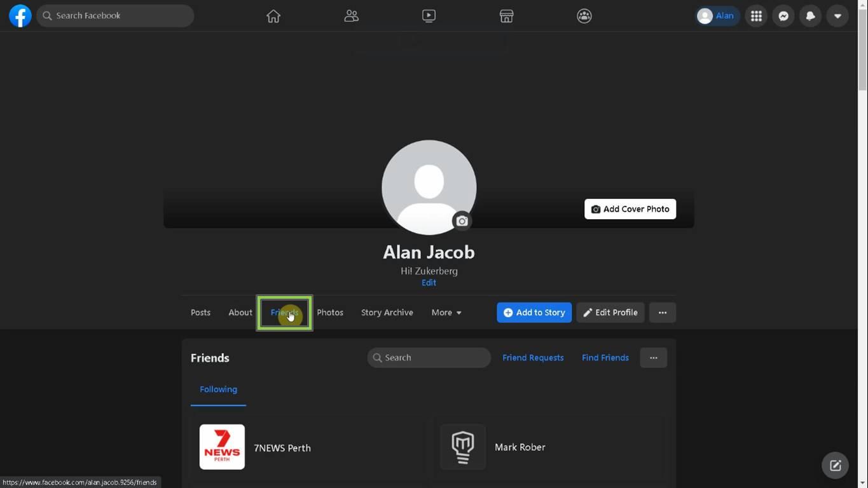Go to the Home feed icon
This screenshot has height=488, width=868.
[x=273, y=16]
